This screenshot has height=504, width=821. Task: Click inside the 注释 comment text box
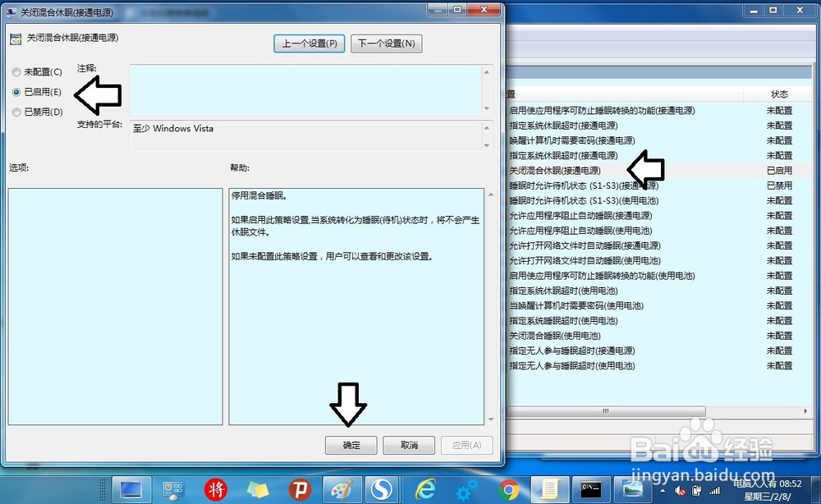coord(305,89)
